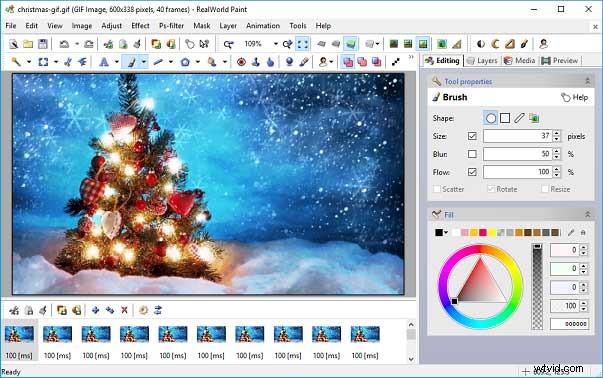
Task: Select the Color dropper tool
Action: tap(304, 62)
